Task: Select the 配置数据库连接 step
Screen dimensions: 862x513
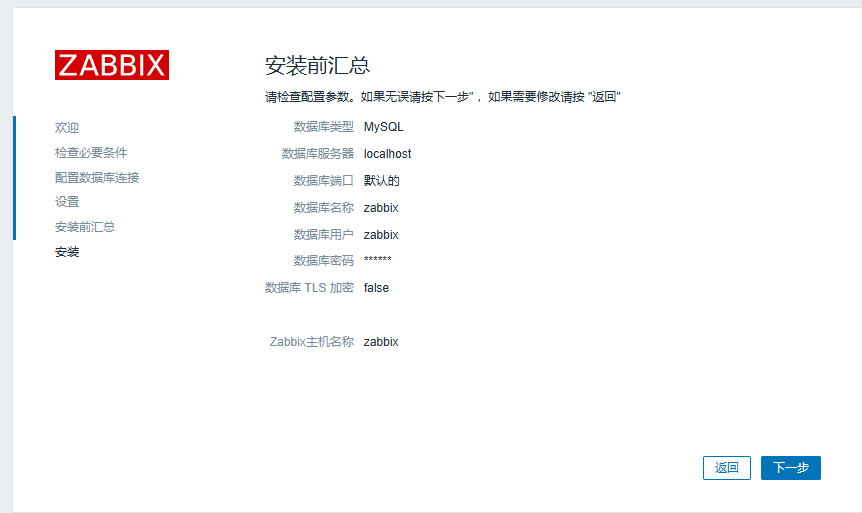Action: point(97,178)
